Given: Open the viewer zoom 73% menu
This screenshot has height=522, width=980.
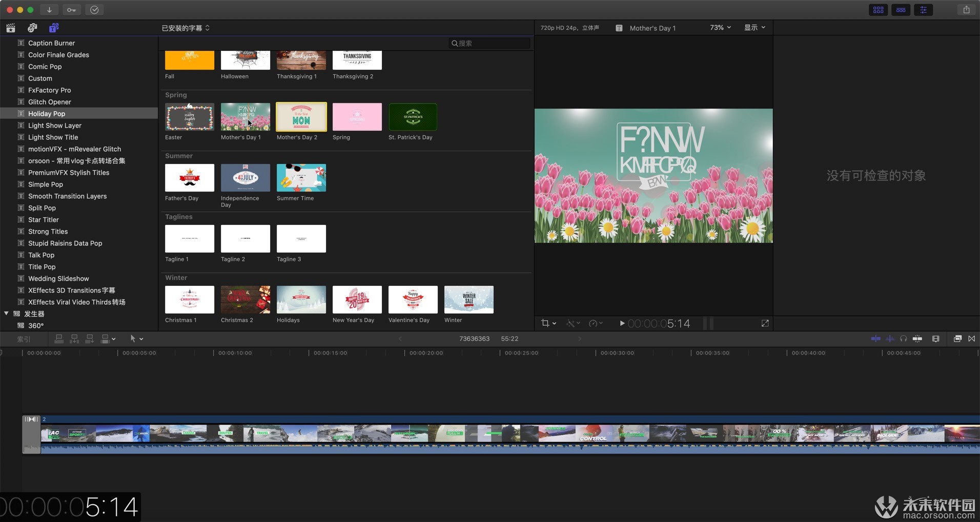Looking at the screenshot, I should click(720, 28).
